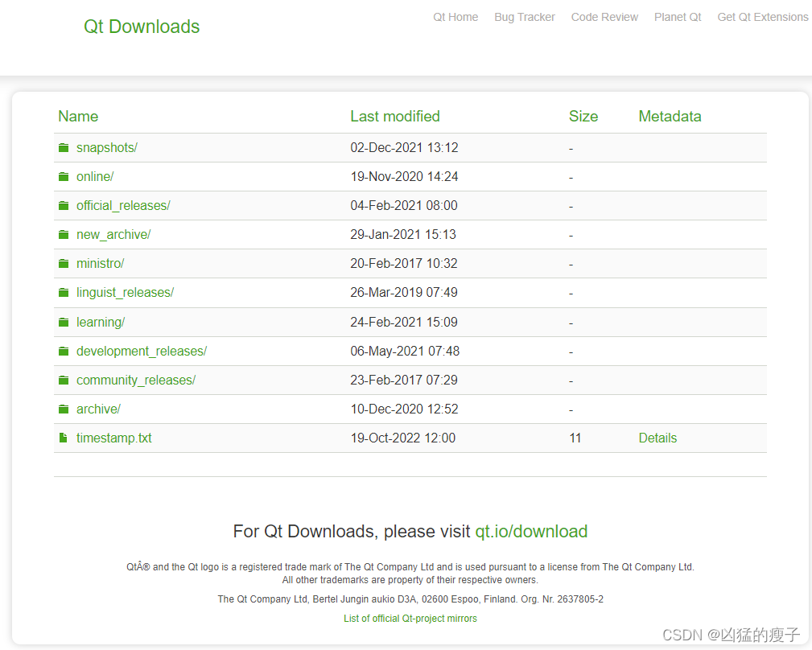Open the community_releases/ directory link
The width and height of the screenshot is (812, 650).
136,380
